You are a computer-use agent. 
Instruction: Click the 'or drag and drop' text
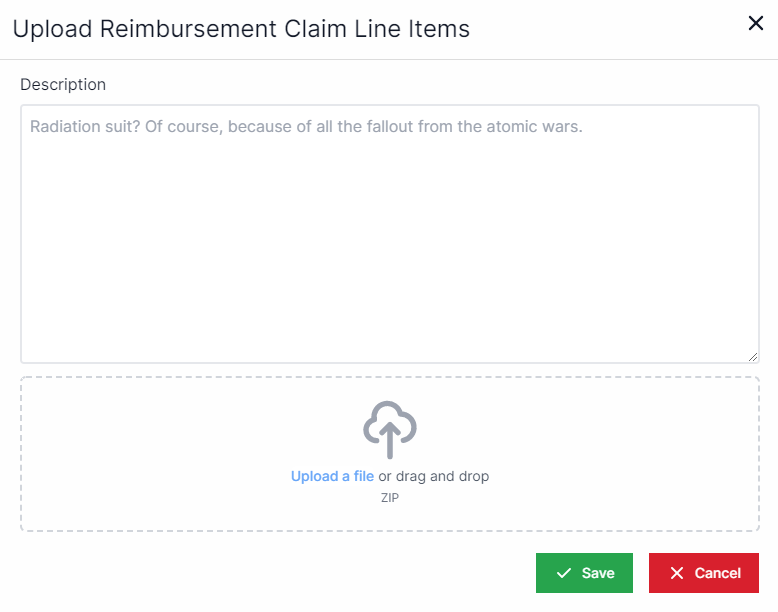tap(434, 476)
